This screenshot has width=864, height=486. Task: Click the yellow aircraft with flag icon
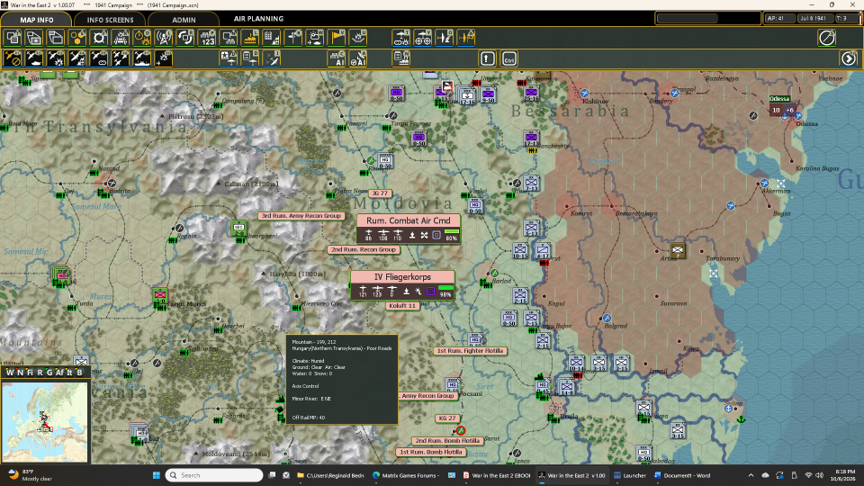click(x=466, y=38)
